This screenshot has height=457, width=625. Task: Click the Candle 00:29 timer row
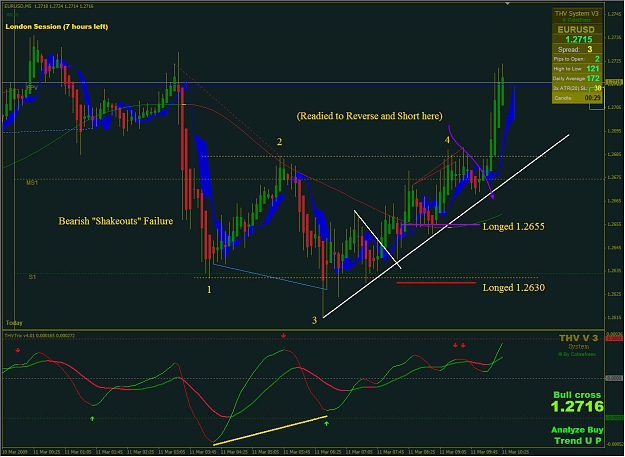(x=576, y=98)
